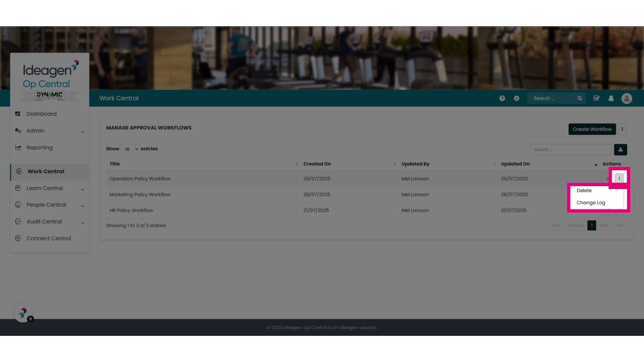
Task: Open the Ideagen launcher badge icon
Action: pyautogui.click(x=23, y=313)
